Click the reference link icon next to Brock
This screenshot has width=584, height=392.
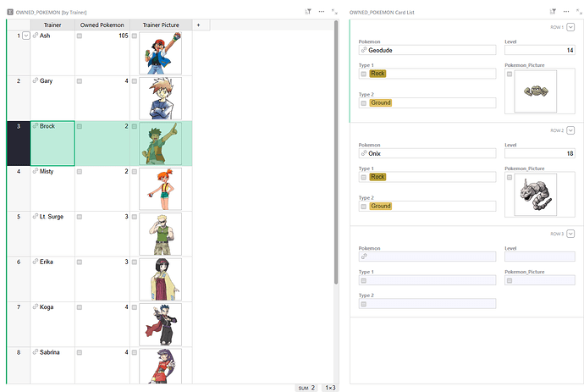point(36,126)
